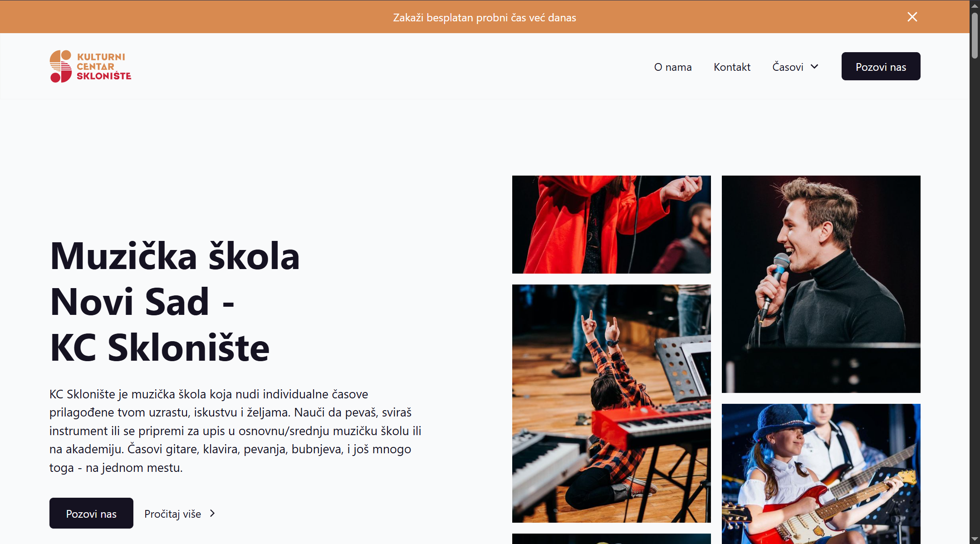980x544 pixels.
Task: Click the vertical scrollbar thumb
Action: (975, 35)
